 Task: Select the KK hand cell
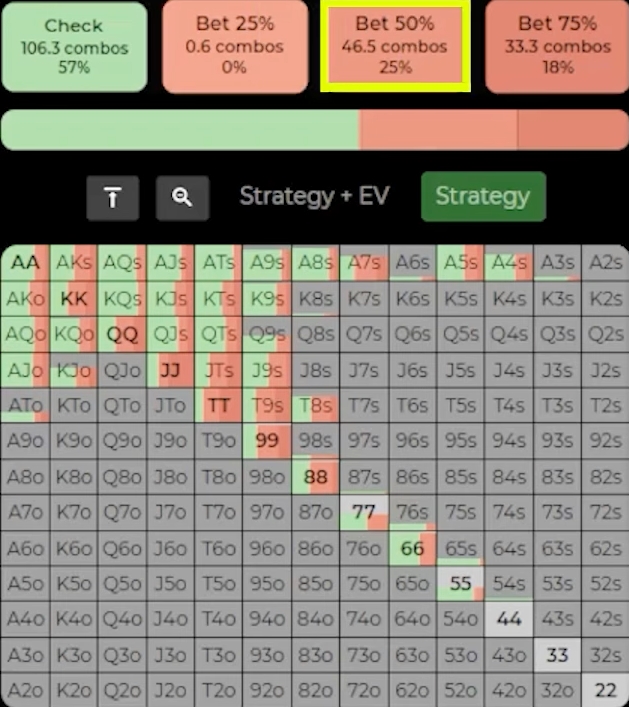click(74, 298)
